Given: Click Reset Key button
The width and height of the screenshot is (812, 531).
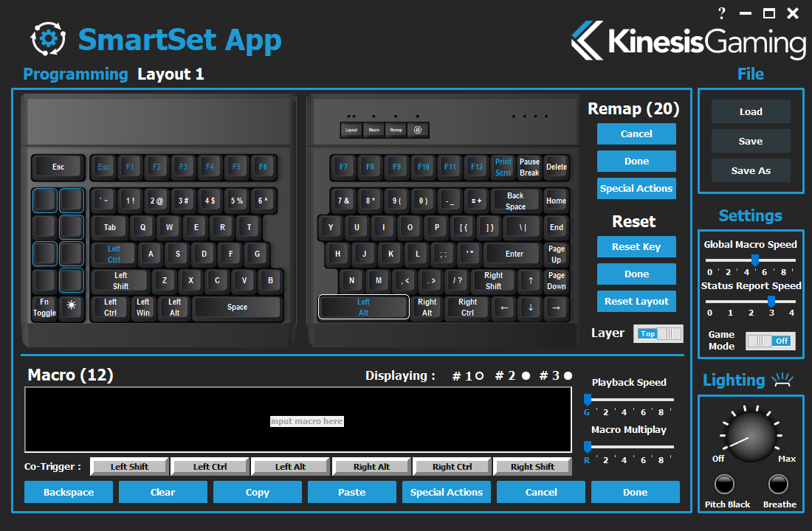Looking at the screenshot, I should pos(636,246).
